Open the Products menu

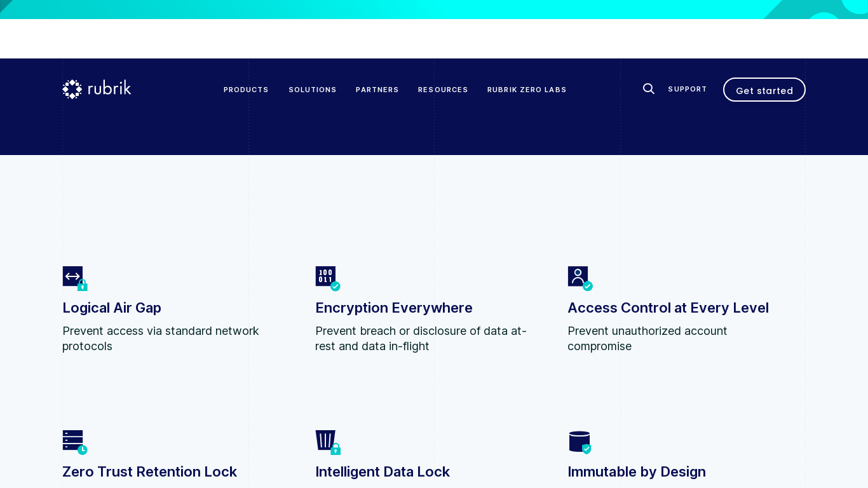click(x=246, y=90)
